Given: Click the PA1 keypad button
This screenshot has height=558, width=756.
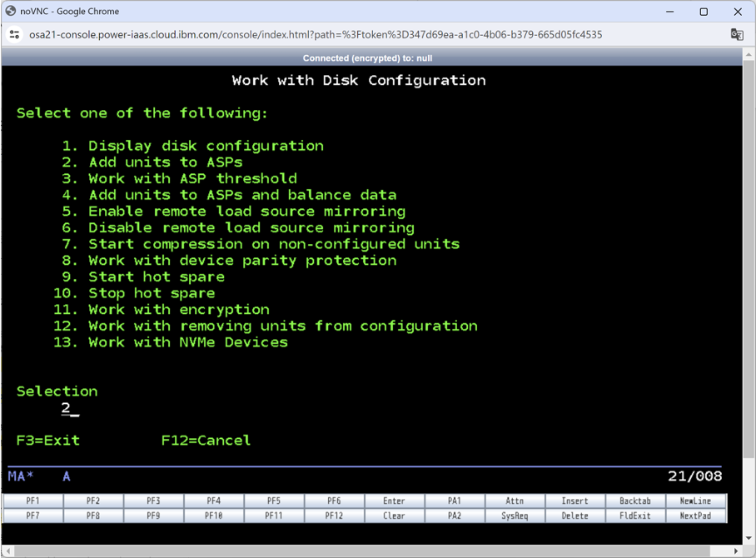Looking at the screenshot, I should [455, 501].
